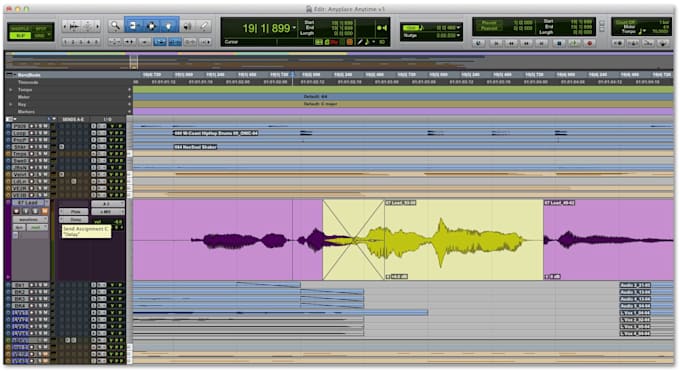Click the Go to End button

542,43
